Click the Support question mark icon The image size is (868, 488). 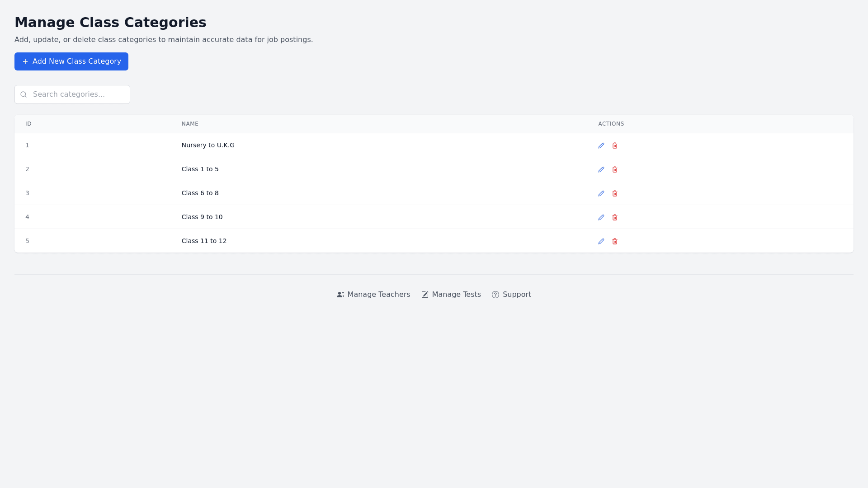pos(495,295)
